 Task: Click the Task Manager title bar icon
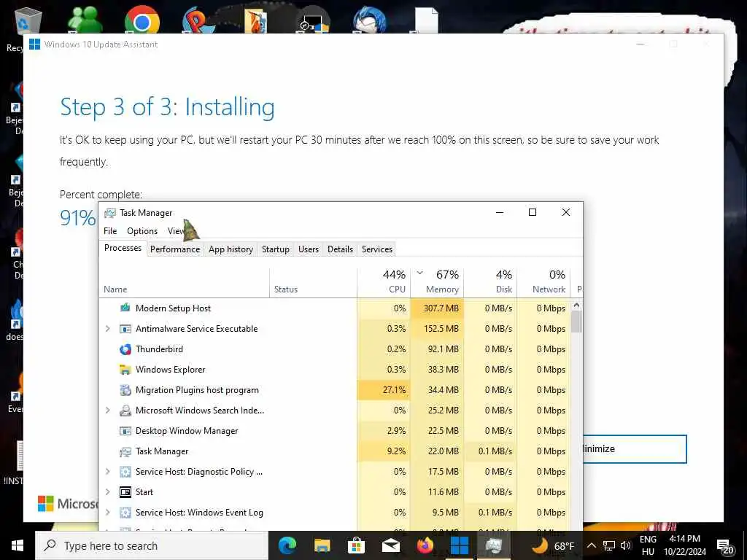[110, 213]
